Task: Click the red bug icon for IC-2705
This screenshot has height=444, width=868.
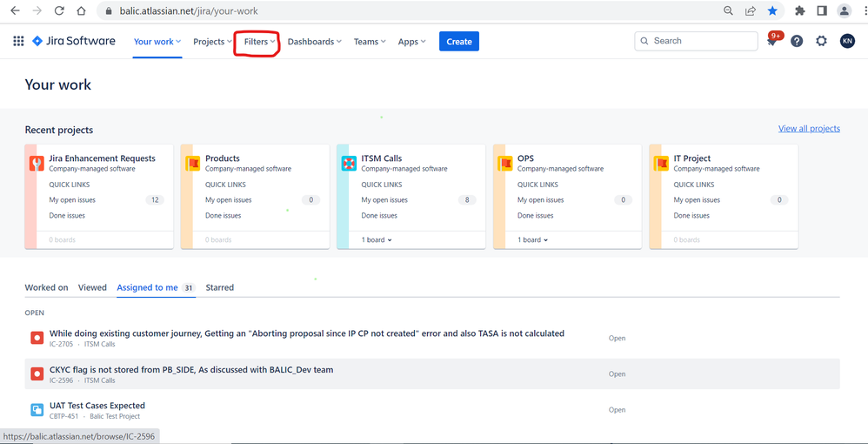Action: tap(37, 337)
